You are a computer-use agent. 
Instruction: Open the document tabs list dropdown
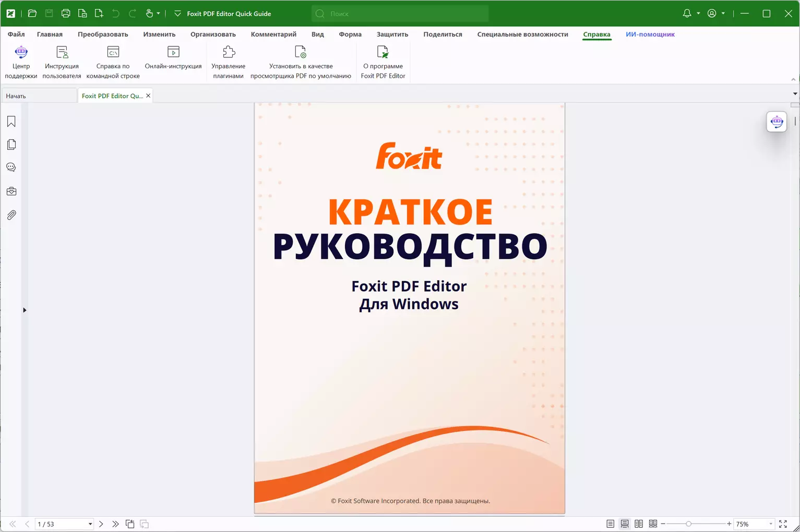pos(795,94)
